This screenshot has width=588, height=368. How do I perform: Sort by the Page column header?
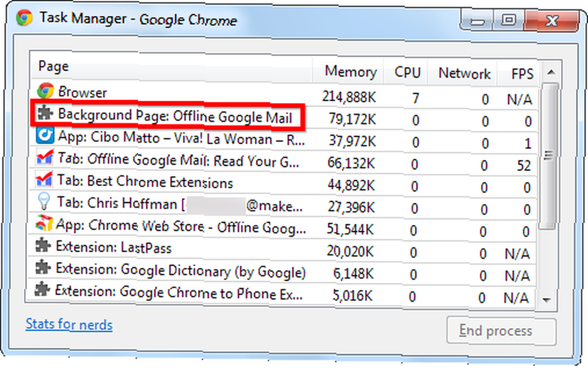(172, 67)
